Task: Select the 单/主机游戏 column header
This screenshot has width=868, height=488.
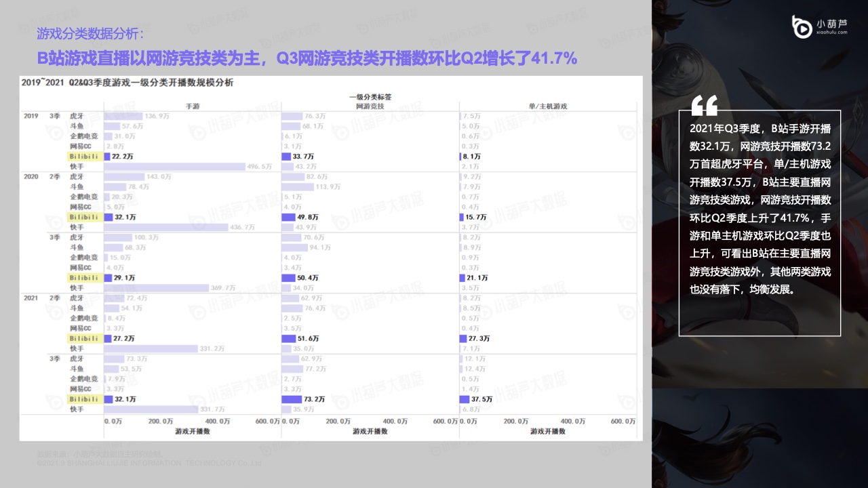Action: pos(548,106)
